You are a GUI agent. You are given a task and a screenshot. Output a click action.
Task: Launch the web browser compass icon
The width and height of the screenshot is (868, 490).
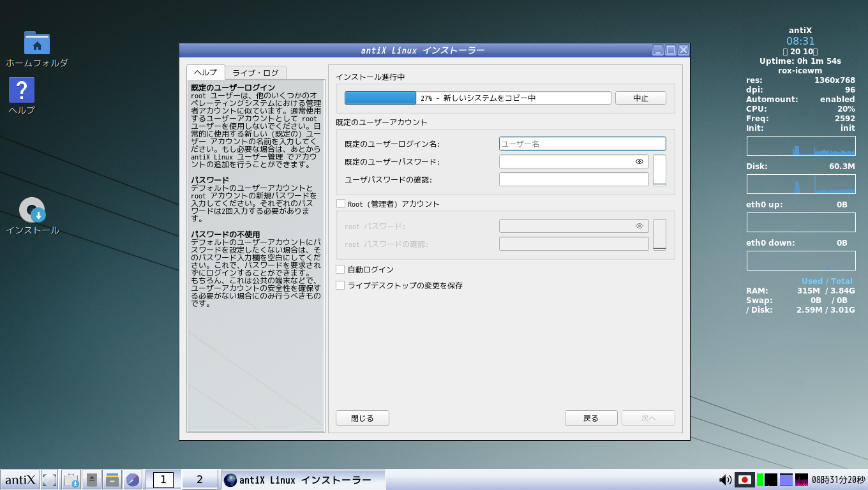[x=133, y=480]
